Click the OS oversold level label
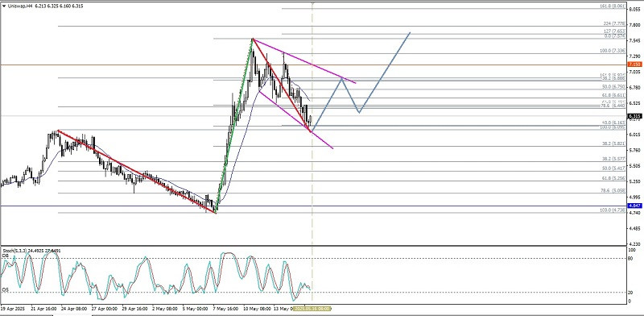Image resolution: width=644 pixels, height=316 pixels. 5,289
